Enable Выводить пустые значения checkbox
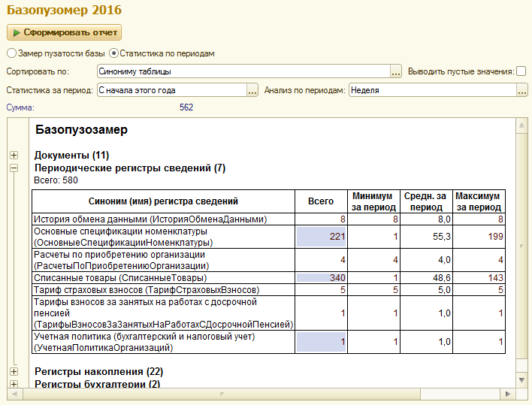The width and height of the screenshot is (532, 405). click(x=521, y=71)
